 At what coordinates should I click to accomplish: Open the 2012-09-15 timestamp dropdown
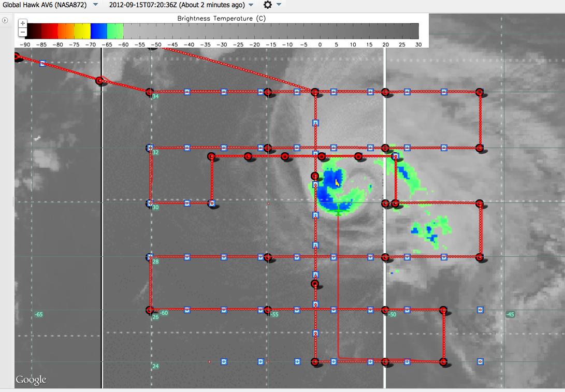pyautogui.click(x=251, y=5)
